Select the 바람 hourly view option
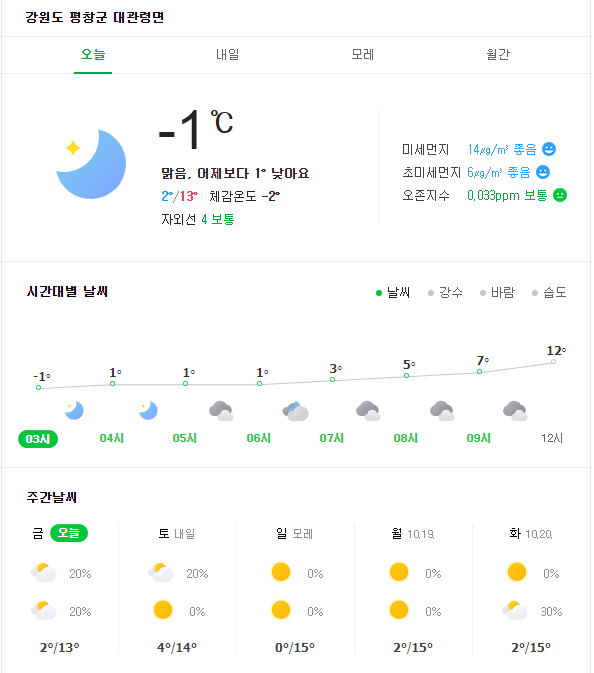This screenshot has height=673, width=594. 497,293
